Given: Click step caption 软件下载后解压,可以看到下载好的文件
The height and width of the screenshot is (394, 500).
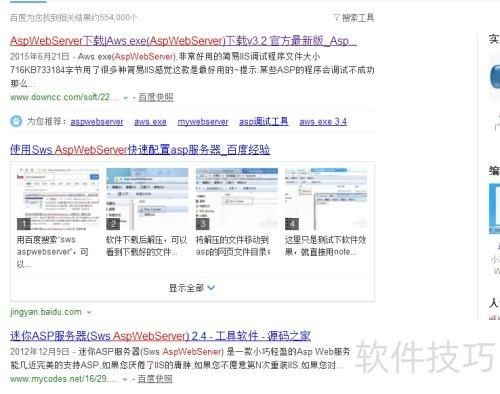Looking at the screenshot, I should 147,246.
